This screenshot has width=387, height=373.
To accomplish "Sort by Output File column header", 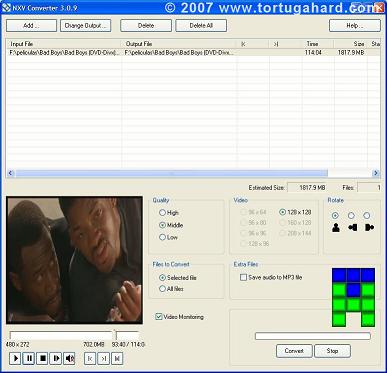I will point(179,44).
